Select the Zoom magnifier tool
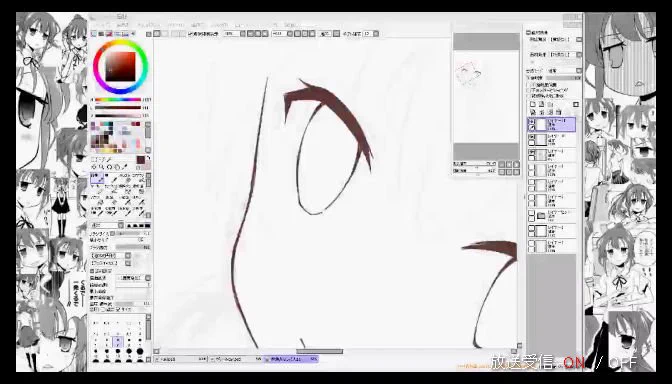This screenshot has width=672, height=384. coord(102,167)
